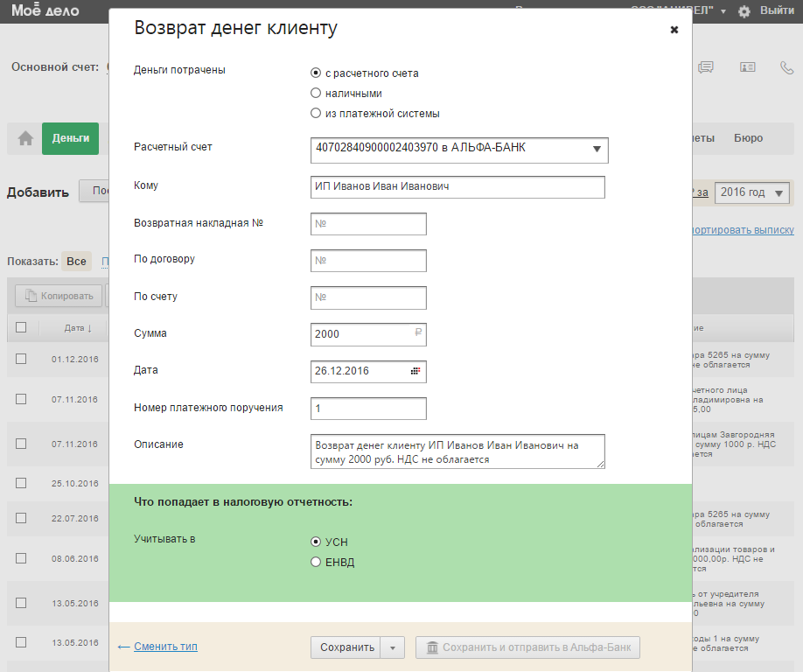Open the date picker calendar icon
Image resolution: width=803 pixels, height=672 pixels.
[415, 371]
